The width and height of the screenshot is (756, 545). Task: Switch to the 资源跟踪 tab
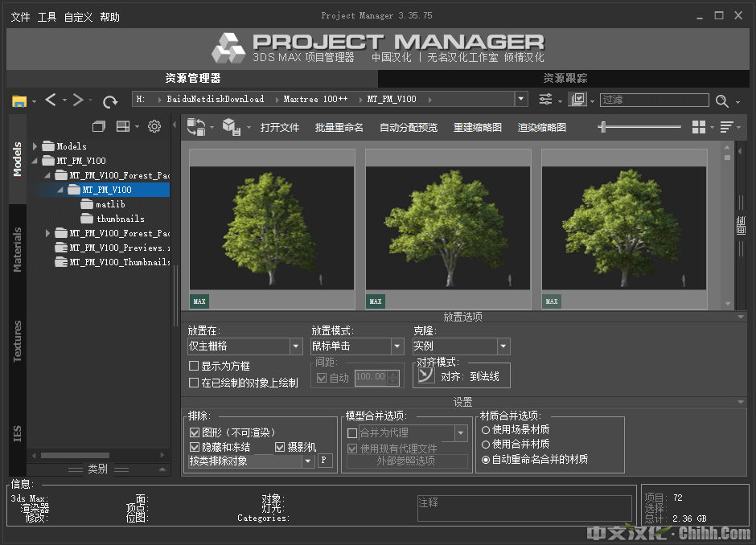tap(565, 78)
